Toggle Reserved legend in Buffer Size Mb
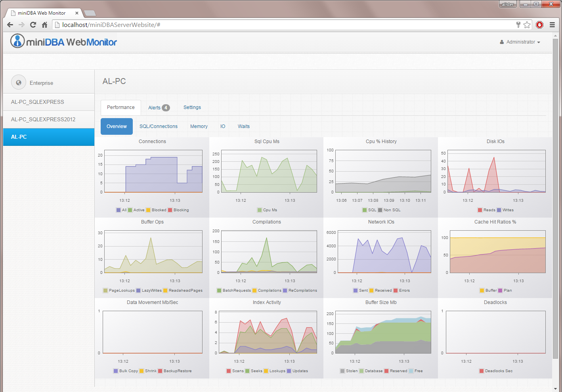The height and width of the screenshot is (392, 562). pyautogui.click(x=396, y=371)
